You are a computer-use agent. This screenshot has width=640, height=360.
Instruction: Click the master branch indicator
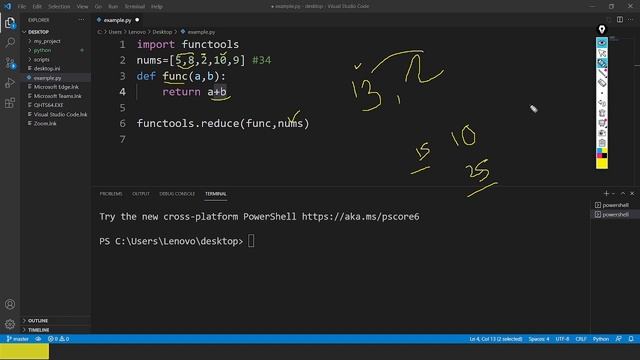pos(18,339)
